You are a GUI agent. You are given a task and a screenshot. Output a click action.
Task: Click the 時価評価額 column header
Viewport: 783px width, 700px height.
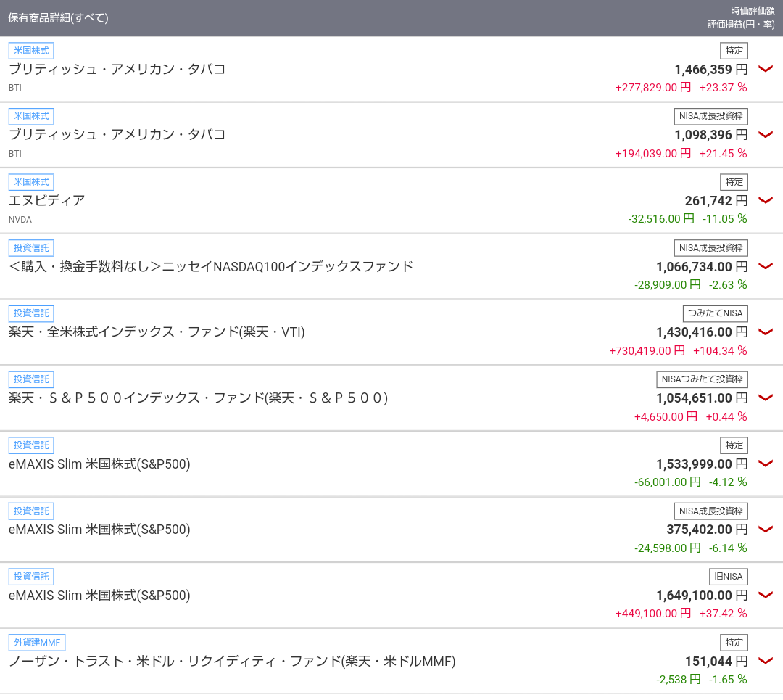point(753,10)
